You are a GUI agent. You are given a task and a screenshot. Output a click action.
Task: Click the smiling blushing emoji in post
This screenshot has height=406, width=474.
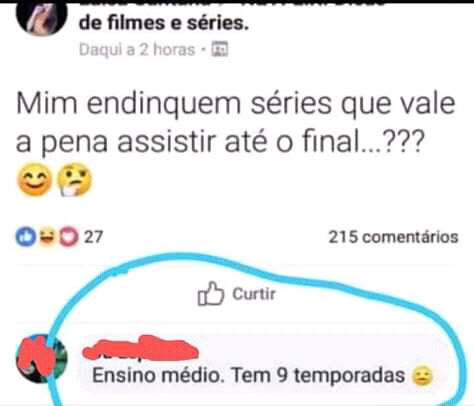pos(35,179)
